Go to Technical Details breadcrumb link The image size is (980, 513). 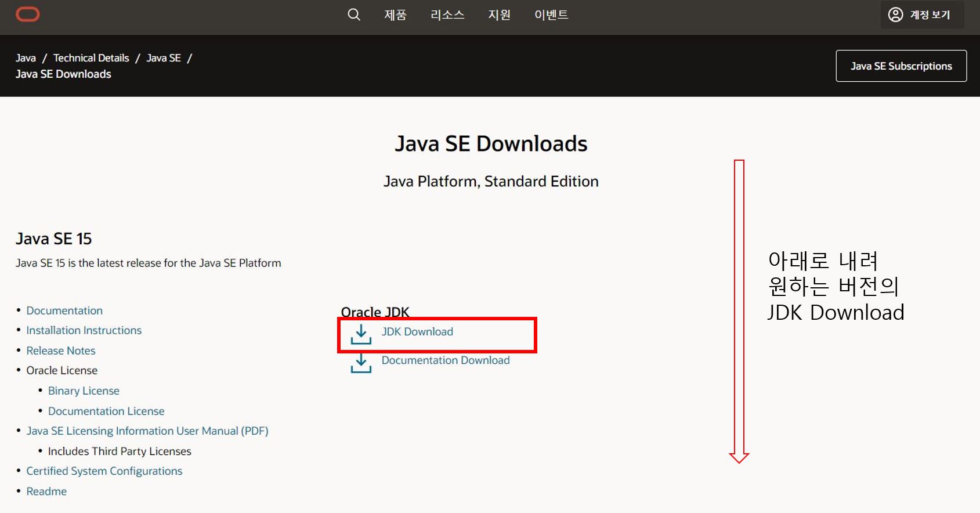pyautogui.click(x=91, y=58)
